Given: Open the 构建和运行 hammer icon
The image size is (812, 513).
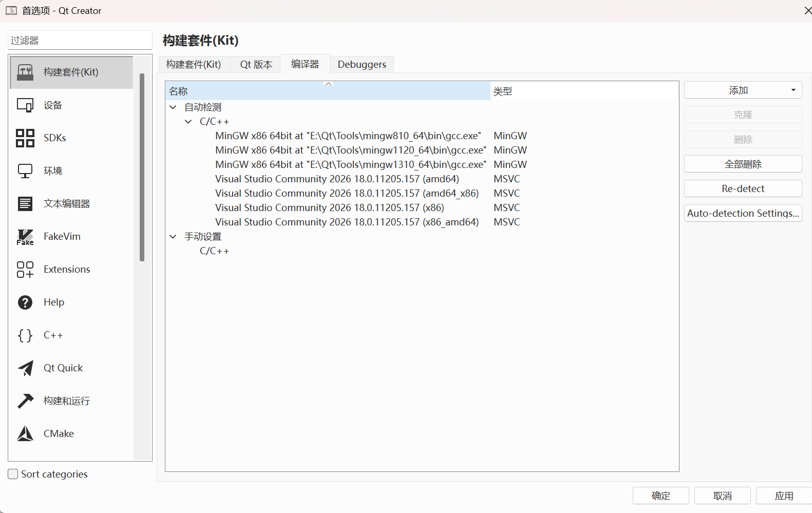Looking at the screenshot, I should (25, 401).
